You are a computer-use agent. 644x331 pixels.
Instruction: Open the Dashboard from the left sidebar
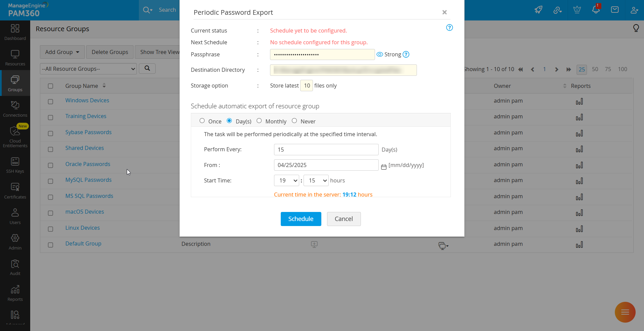(15, 32)
